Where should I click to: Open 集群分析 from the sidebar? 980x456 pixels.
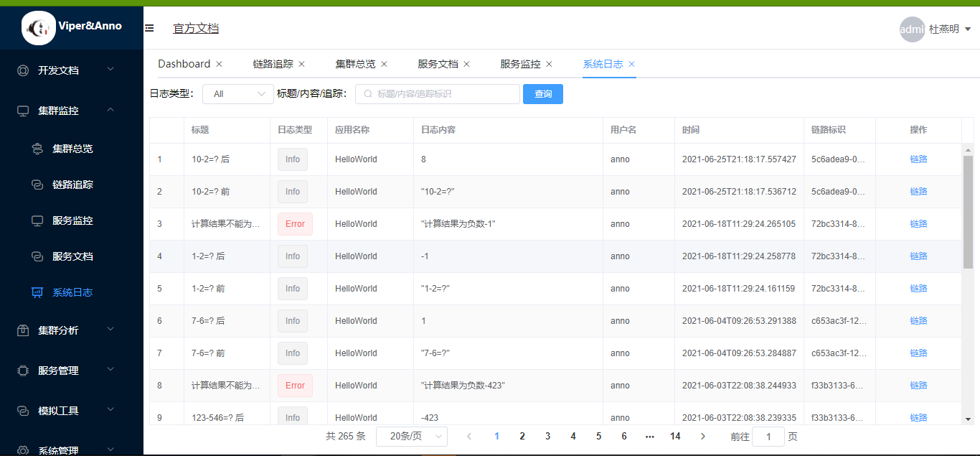22,329
